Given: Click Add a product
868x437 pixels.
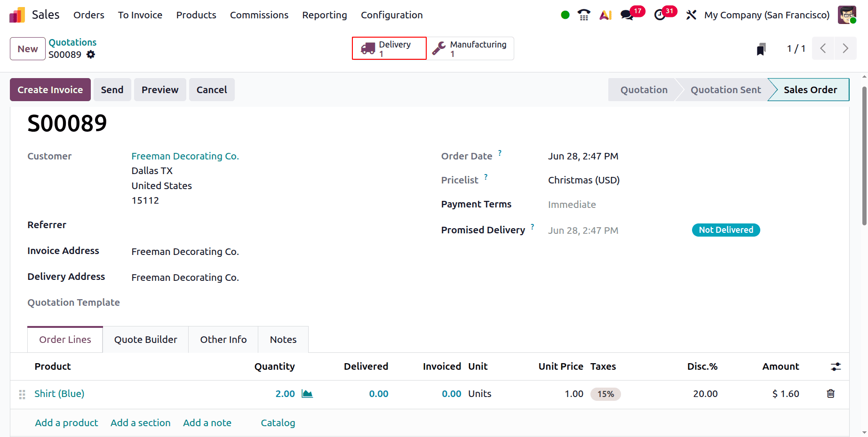Looking at the screenshot, I should 66,423.
